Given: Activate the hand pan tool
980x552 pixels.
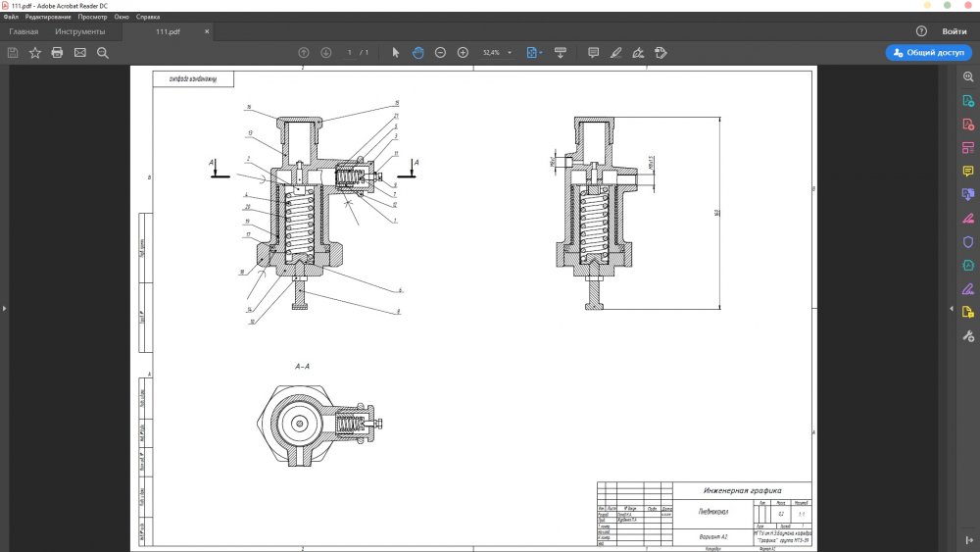Looking at the screenshot, I should coord(417,52).
